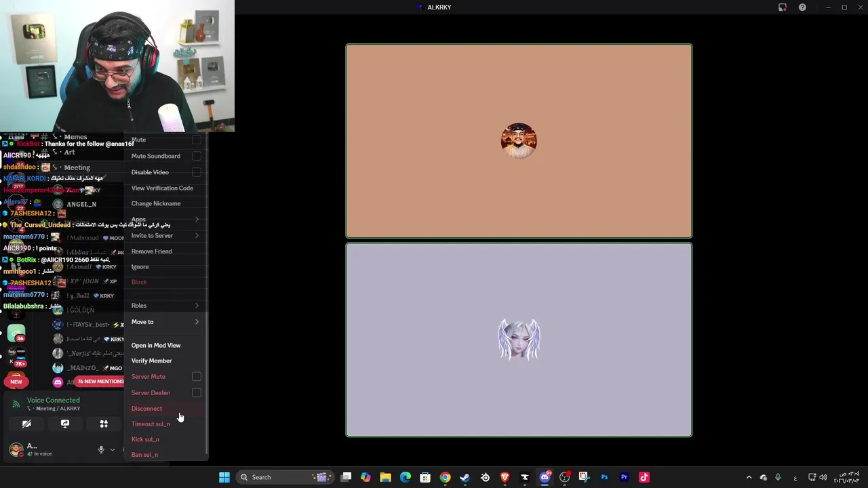Expand the Roles submenu
Image resolution: width=868 pixels, height=488 pixels.
point(165,306)
